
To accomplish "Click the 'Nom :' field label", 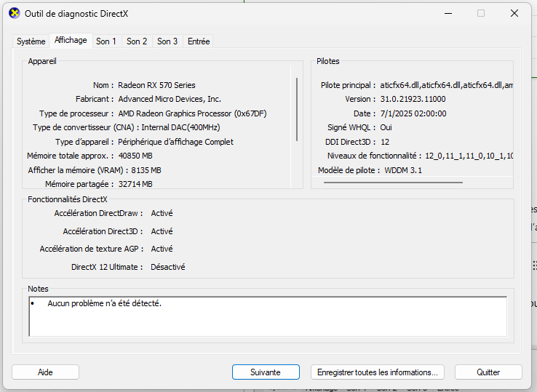I will [x=103, y=85].
